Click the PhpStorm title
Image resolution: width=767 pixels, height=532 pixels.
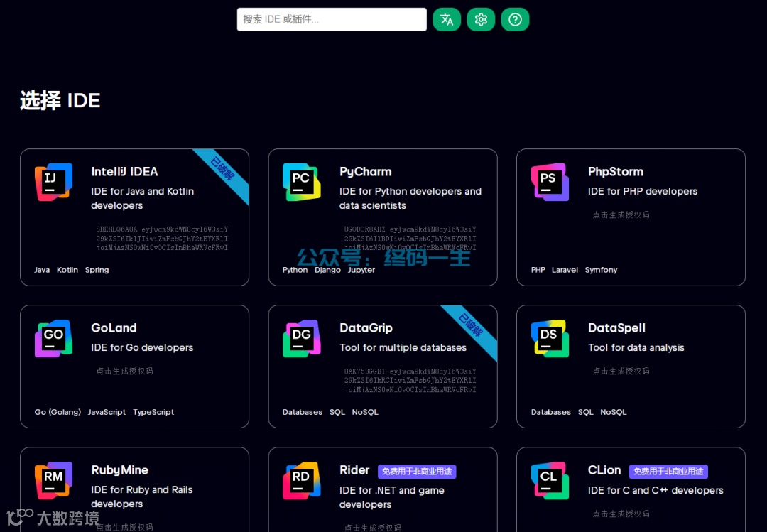(x=615, y=172)
